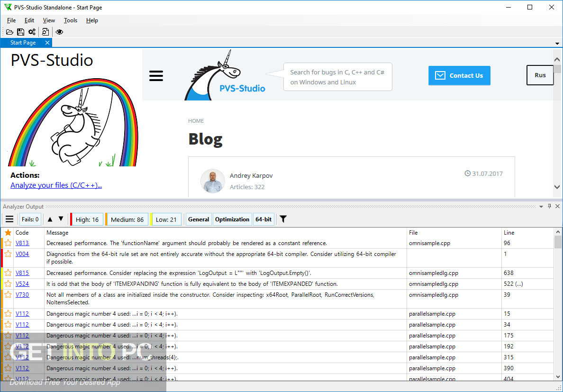Open settings via the gears toolbar icon
Viewport: 563px width, 392px height.
pos(32,32)
